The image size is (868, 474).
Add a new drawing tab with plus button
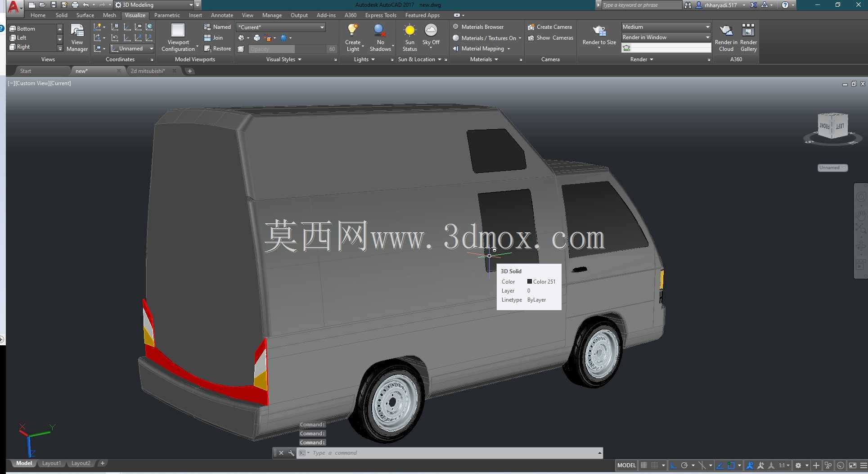[190, 71]
